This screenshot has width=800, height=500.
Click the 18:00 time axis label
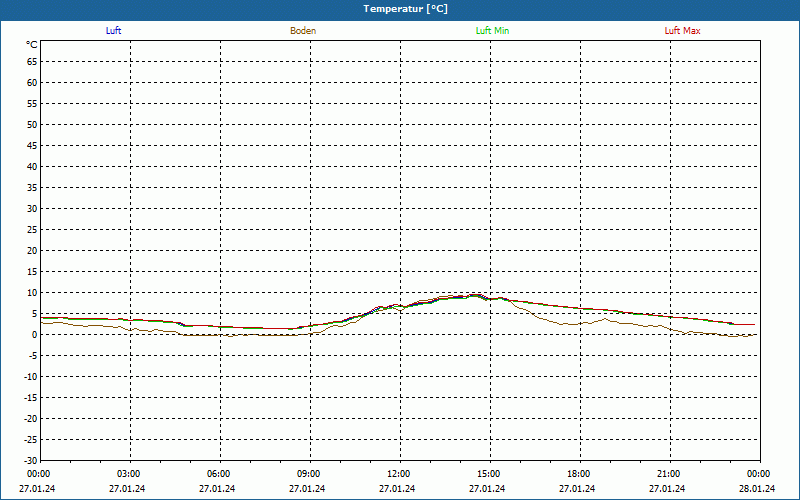[579, 474]
